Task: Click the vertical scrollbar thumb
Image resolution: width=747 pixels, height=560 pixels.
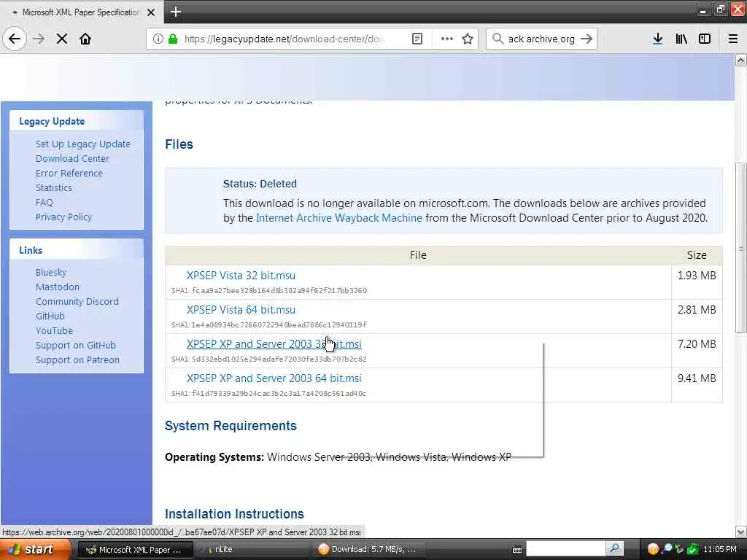Action: pos(740,248)
